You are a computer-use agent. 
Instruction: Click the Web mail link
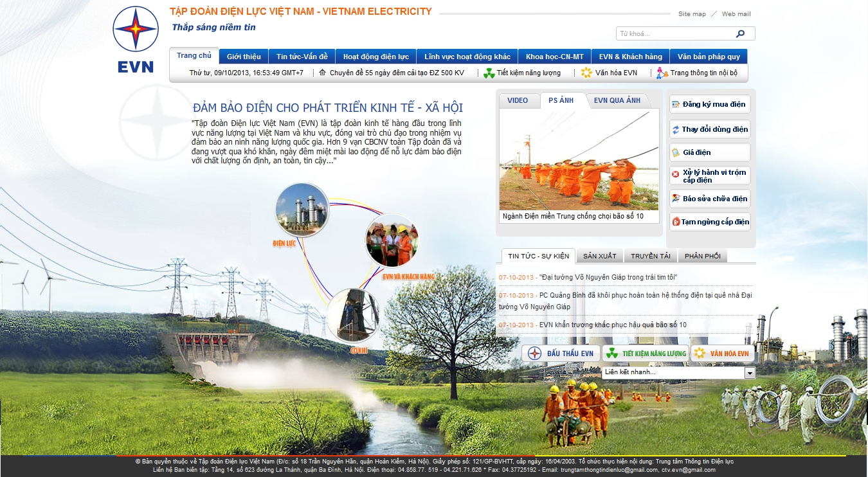pos(736,14)
